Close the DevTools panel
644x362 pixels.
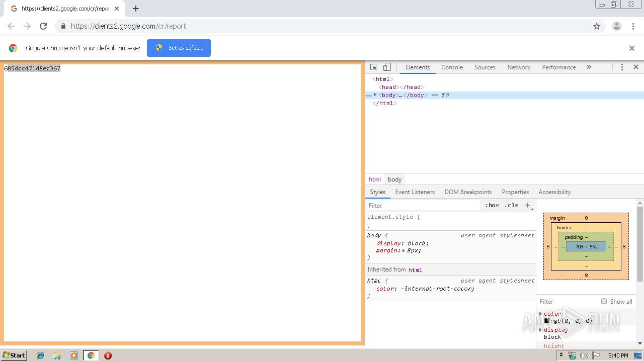(636, 67)
